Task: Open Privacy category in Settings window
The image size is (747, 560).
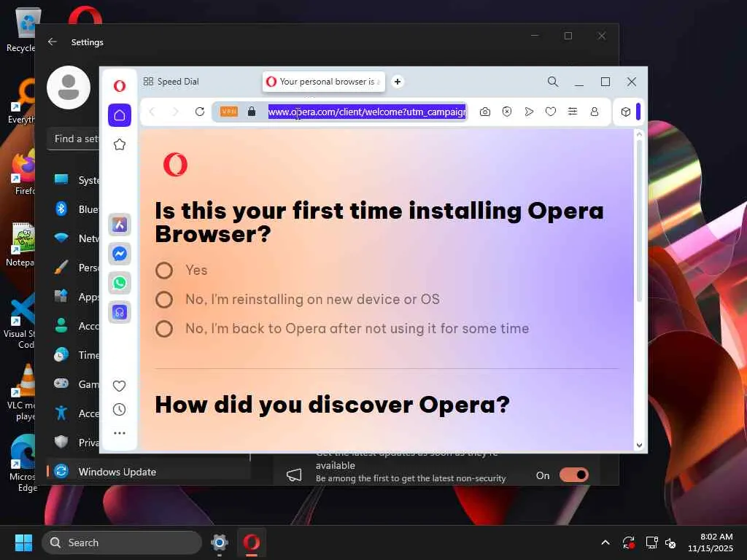Action: click(76, 443)
